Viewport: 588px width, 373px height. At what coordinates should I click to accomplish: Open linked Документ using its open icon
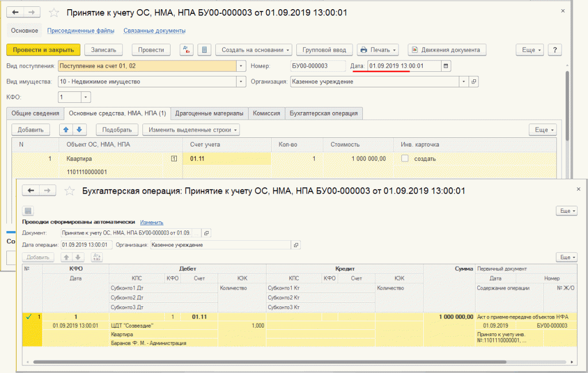[206, 233]
